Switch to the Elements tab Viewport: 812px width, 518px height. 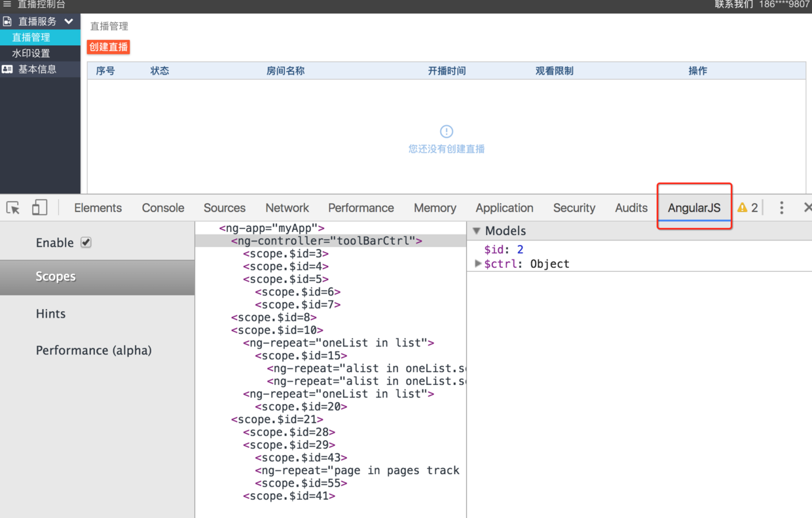98,208
